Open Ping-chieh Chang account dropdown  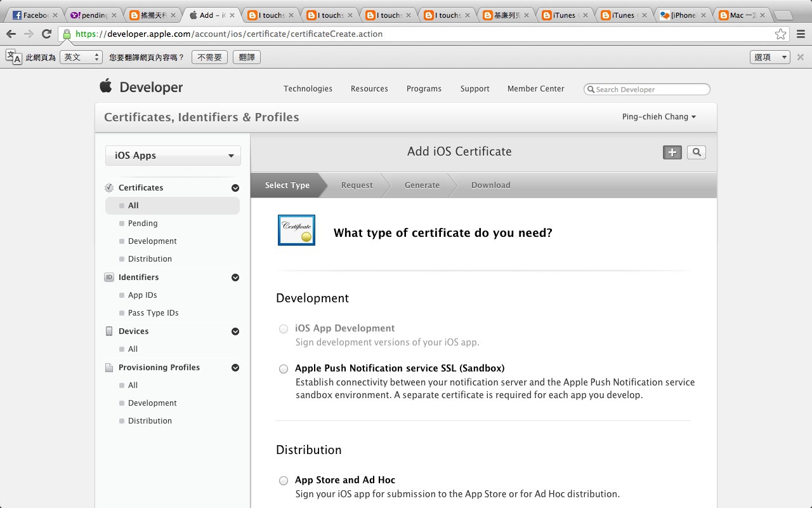click(x=659, y=117)
